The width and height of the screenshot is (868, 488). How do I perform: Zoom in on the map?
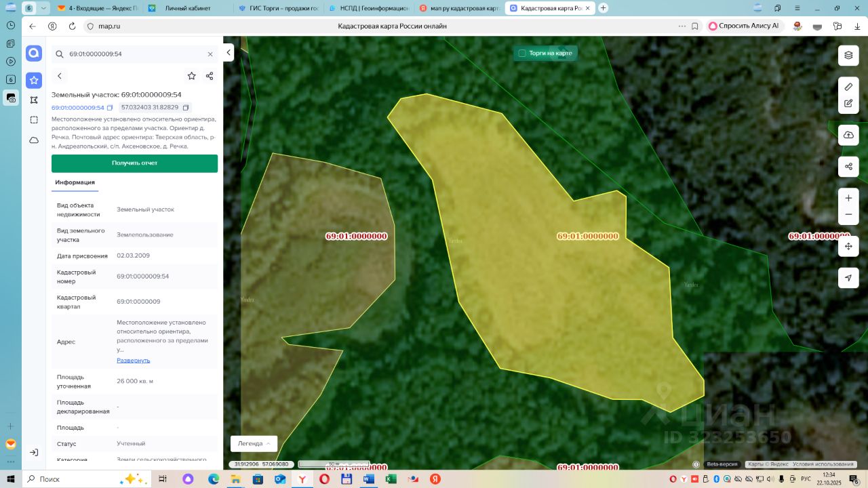(x=848, y=198)
